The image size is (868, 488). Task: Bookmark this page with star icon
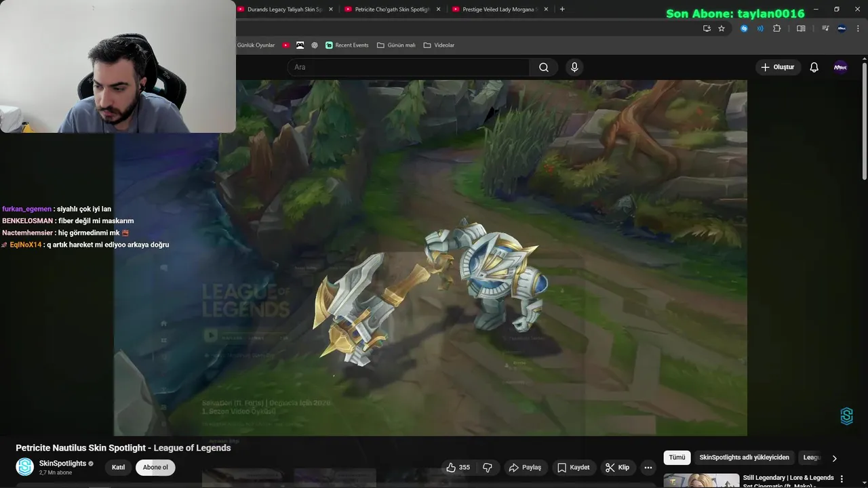pyautogui.click(x=722, y=28)
